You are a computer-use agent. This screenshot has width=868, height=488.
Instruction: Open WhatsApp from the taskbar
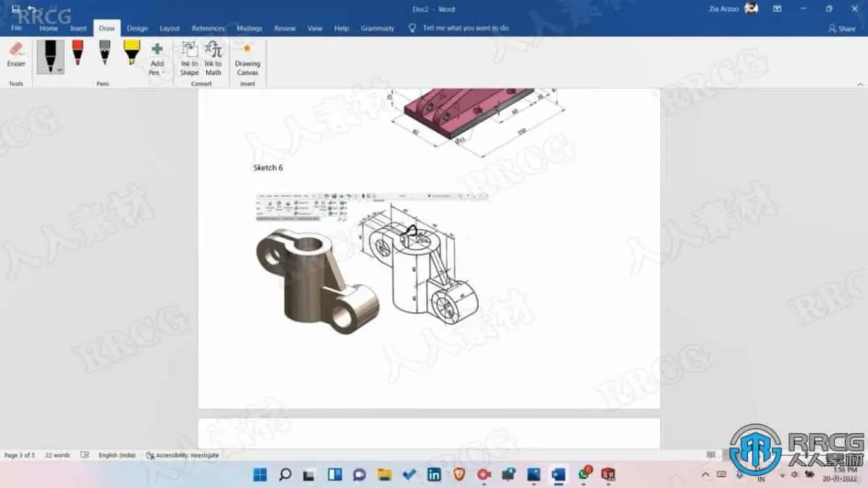click(x=584, y=474)
